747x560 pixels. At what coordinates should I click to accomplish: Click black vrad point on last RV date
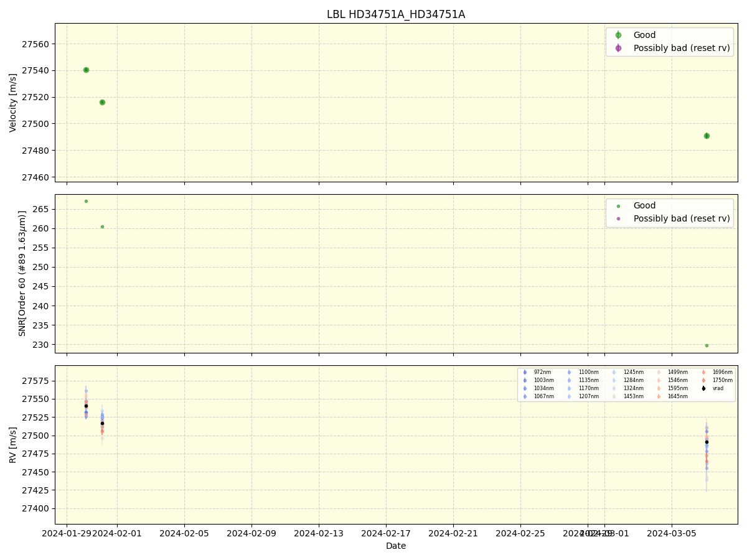[x=707, y=442]
